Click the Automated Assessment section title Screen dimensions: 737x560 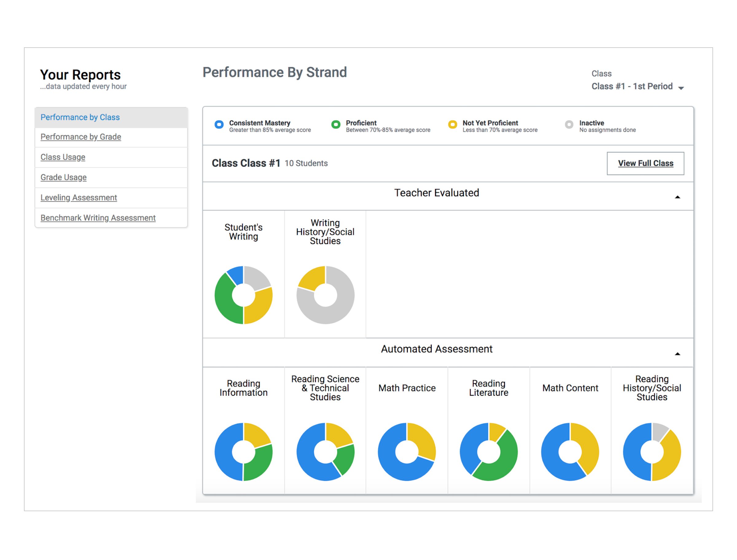(437, 349)
